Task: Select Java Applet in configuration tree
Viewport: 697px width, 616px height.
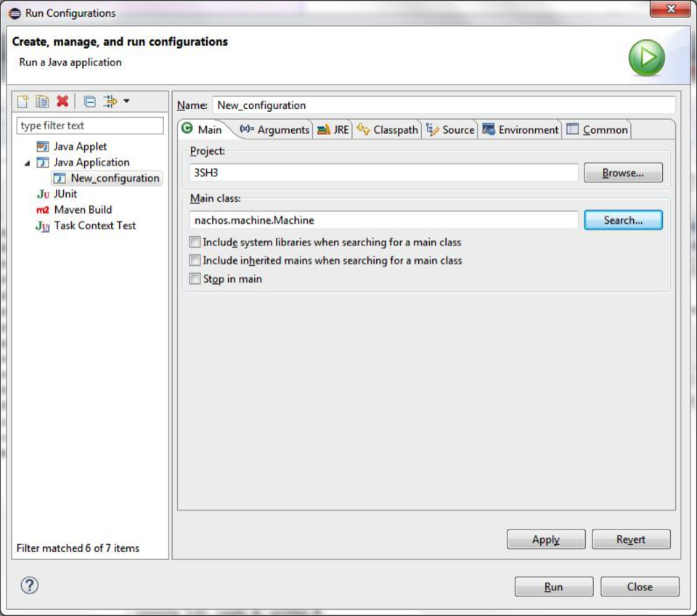Action: (x=80, y=147)
